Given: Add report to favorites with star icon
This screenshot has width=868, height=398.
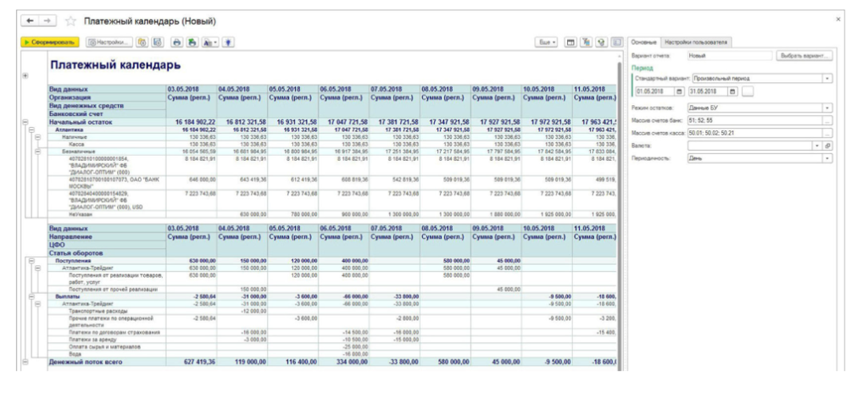Looking at the screenshot, I should (x=71, y=21).
